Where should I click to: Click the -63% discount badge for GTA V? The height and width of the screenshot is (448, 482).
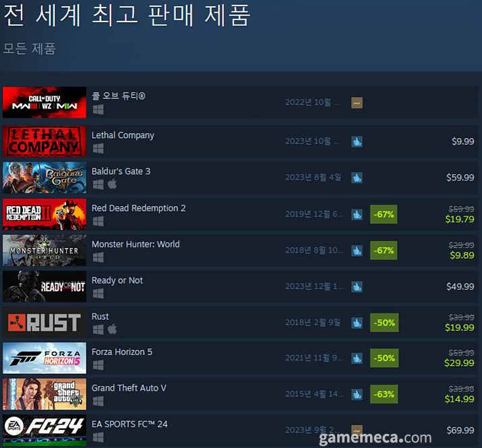pos(384,394)
